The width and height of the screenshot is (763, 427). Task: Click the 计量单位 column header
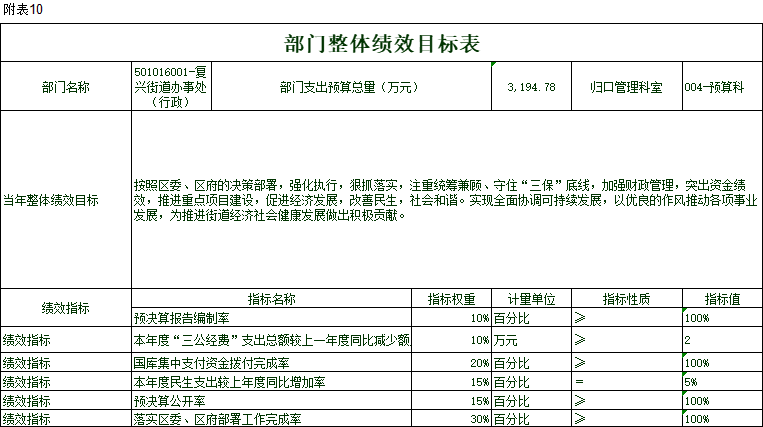pyautogui.click(x=531, y=299)
